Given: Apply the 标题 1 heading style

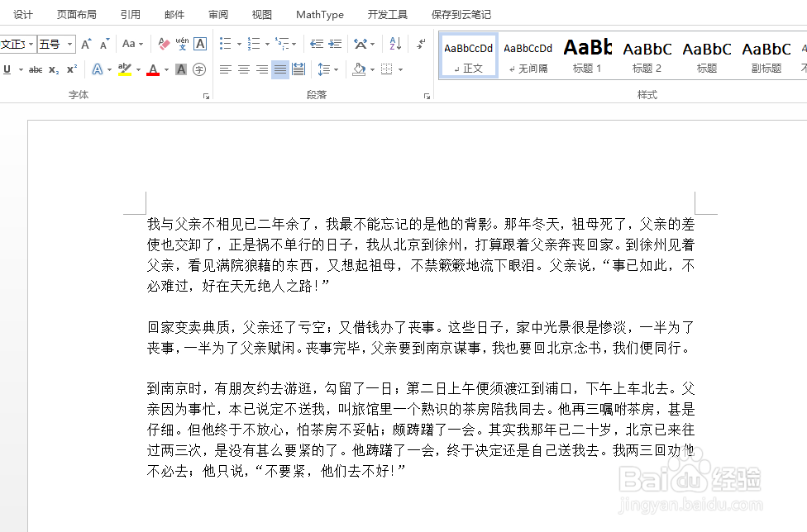Looking at the screenshot, I should [x=587, y=55].
